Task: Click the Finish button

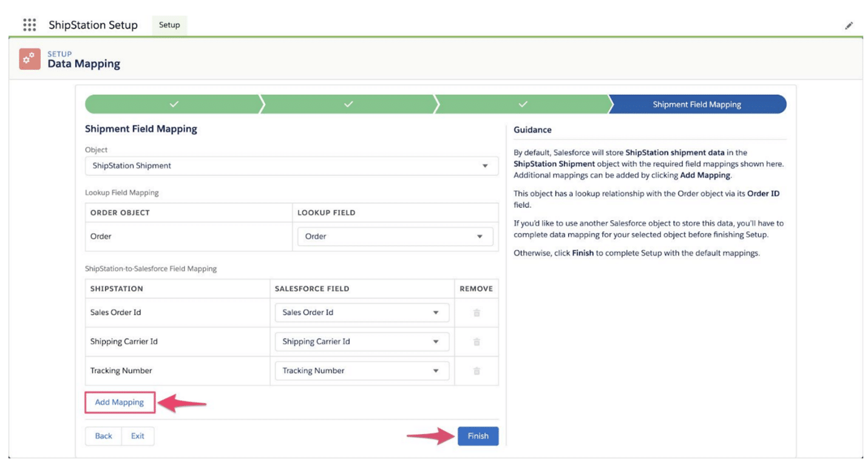Action: click(x=478, y=436)
